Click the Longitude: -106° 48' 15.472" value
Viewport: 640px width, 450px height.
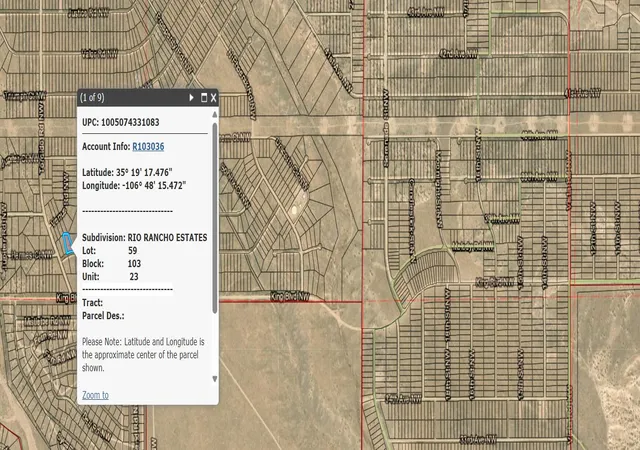tap(134, 185)
